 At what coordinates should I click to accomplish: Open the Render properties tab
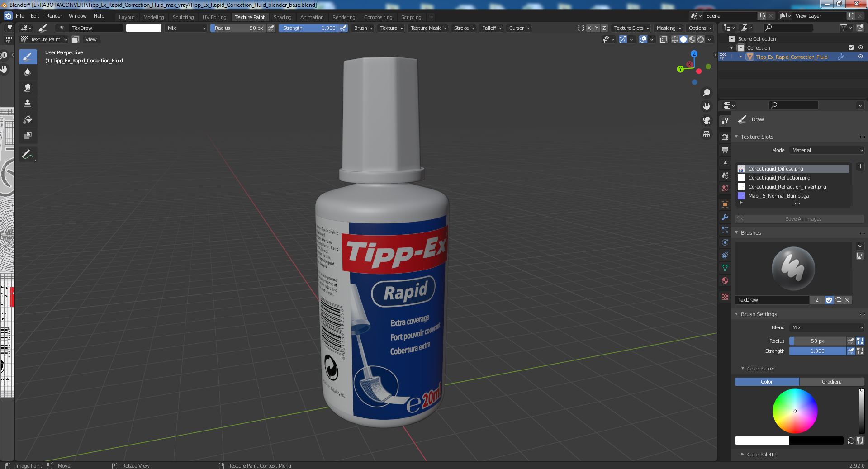[725, 137]
